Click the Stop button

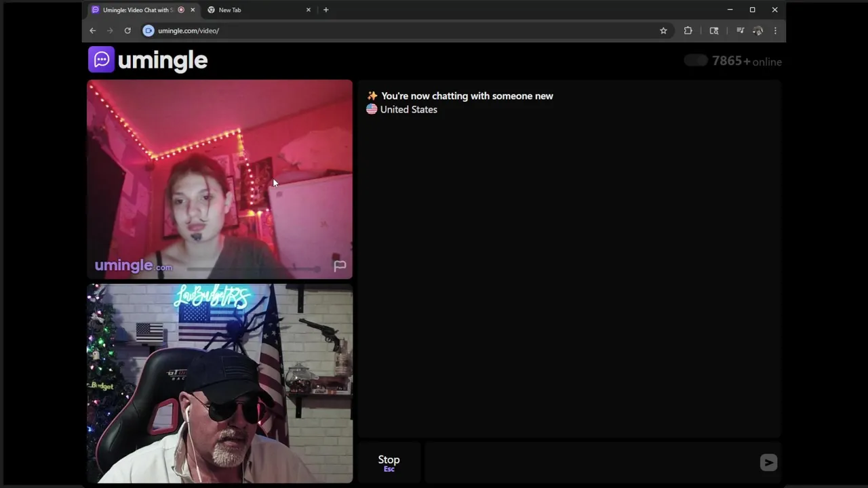(389, 463)
